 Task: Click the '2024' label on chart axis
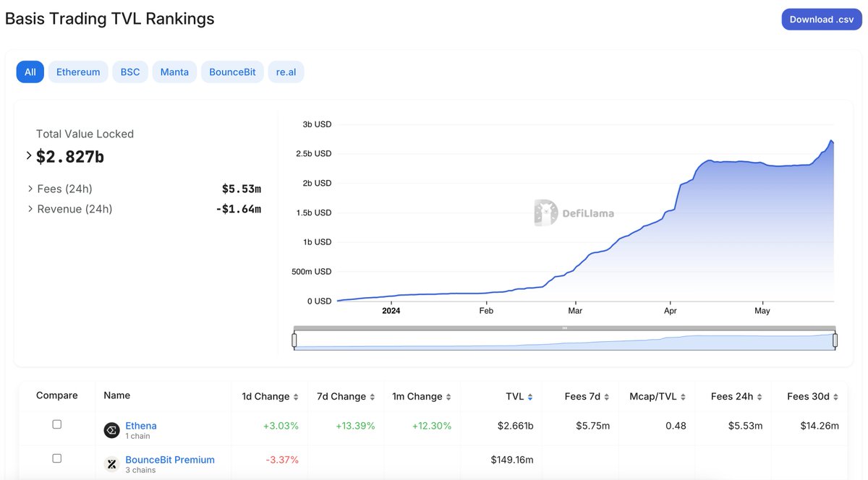coord(391,311)
